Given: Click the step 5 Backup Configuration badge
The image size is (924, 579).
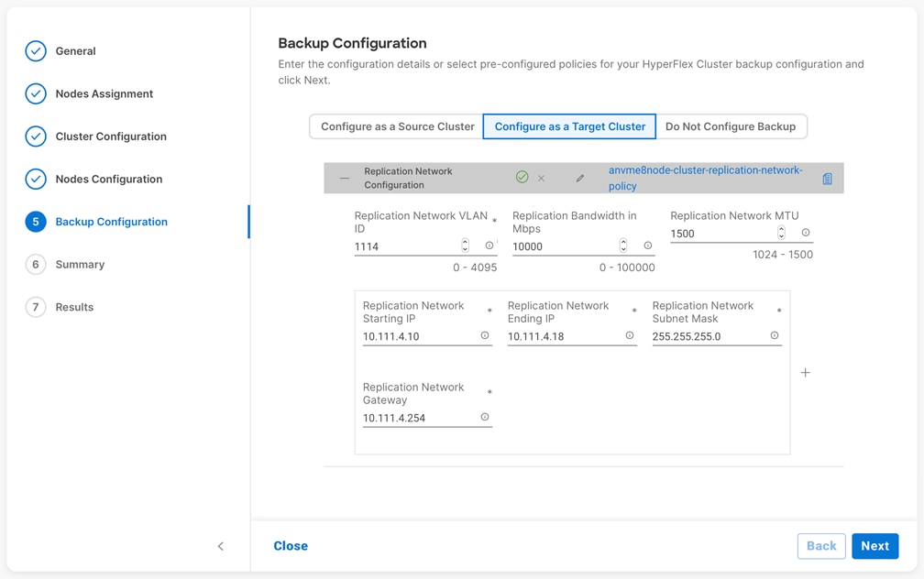Looking at the screenshot, I should 36,222.
